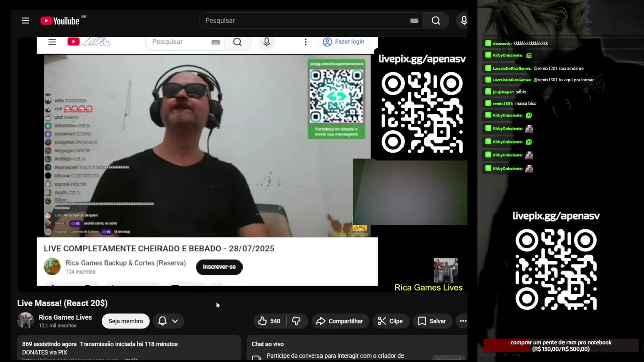
Task: Like the video with 540 likes
Action: [x=269, y=321]
